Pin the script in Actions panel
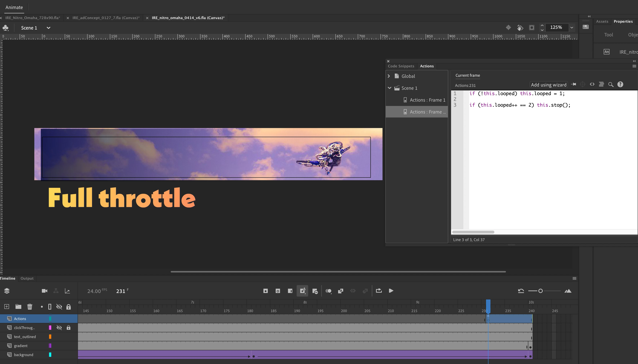This screenshot has height=364, width=638. tap(573, 85)
